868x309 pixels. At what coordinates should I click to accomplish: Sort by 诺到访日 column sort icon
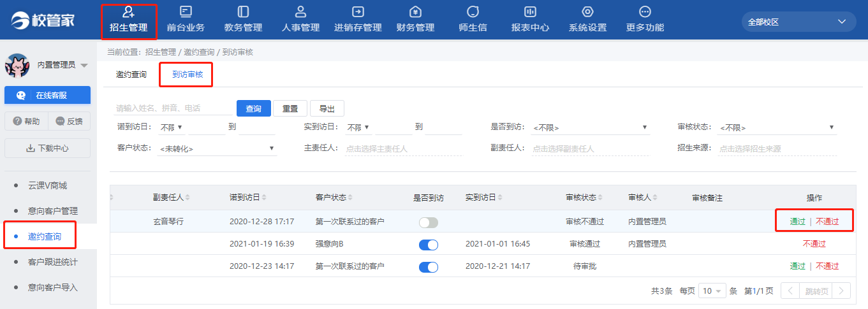tap(264, 198)
